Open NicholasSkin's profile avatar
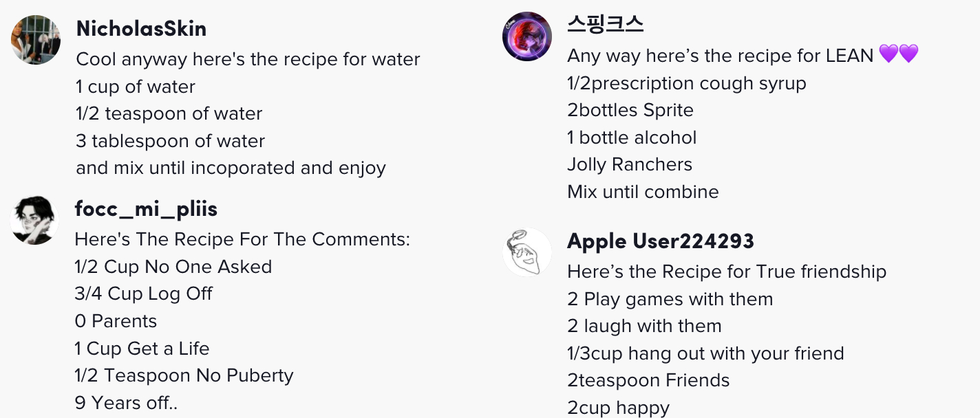Image resolution: width=980 pixels, height=418 pixels. [x=36, y=40]
